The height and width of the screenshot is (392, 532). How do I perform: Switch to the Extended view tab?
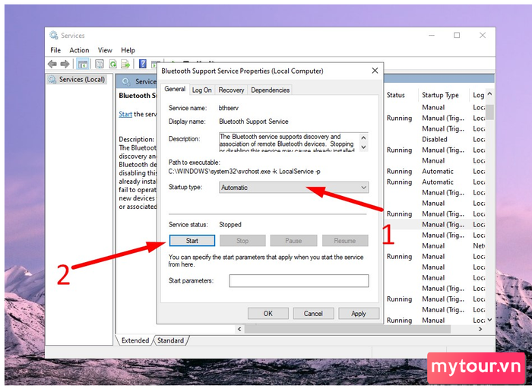(135, 340)
